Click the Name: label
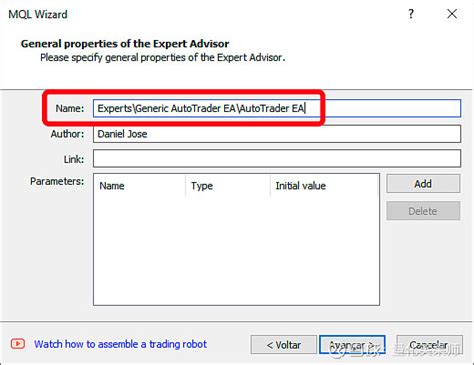 [x=70, y=108]
